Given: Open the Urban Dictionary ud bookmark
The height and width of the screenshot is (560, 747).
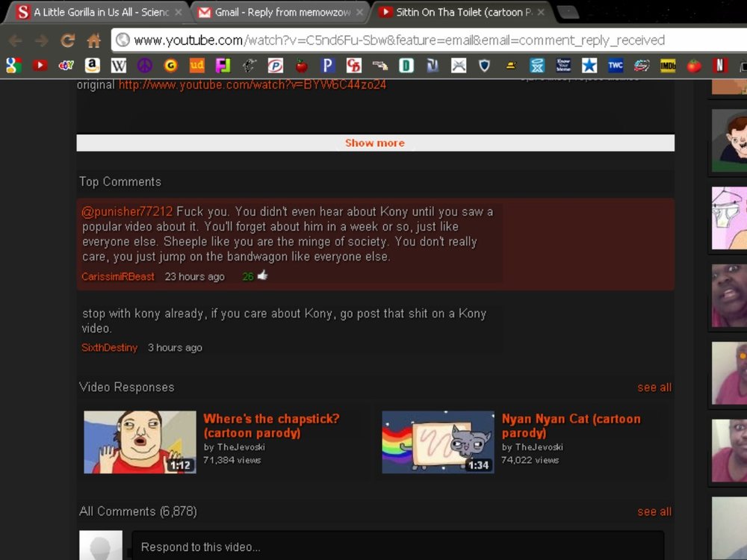Looking at the screenshot, I should pyautogui.click(x=196, y=65).
